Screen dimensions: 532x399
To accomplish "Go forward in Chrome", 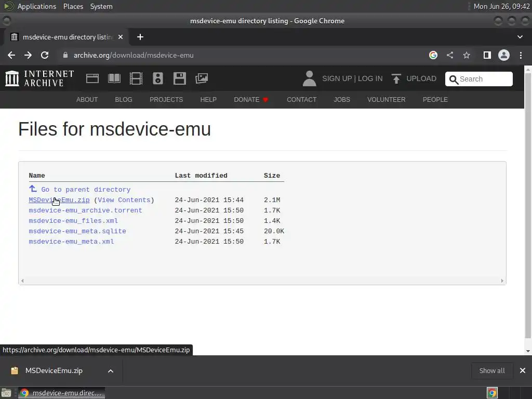I will (x=28, y=55).
